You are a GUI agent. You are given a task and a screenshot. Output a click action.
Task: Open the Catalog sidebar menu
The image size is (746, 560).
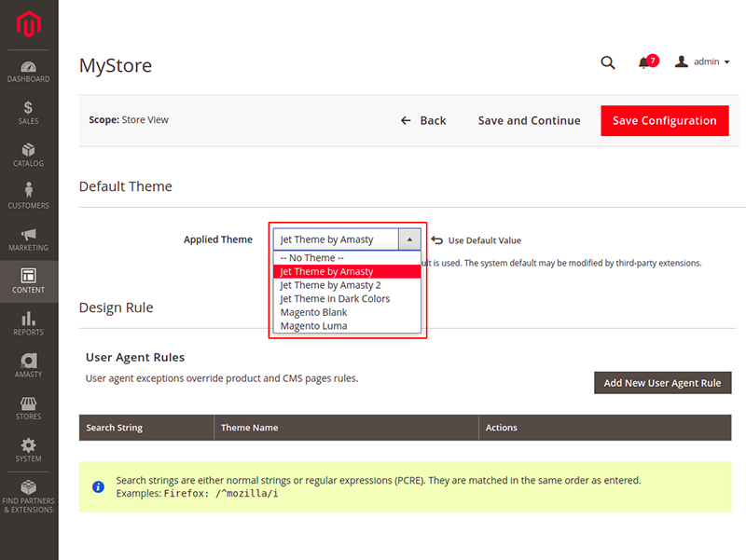coord(29,155)
